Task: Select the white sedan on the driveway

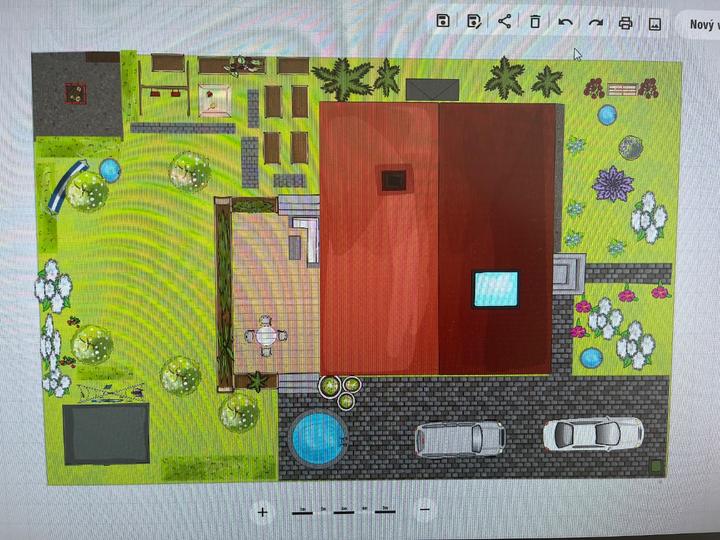Action: [592, 433]
